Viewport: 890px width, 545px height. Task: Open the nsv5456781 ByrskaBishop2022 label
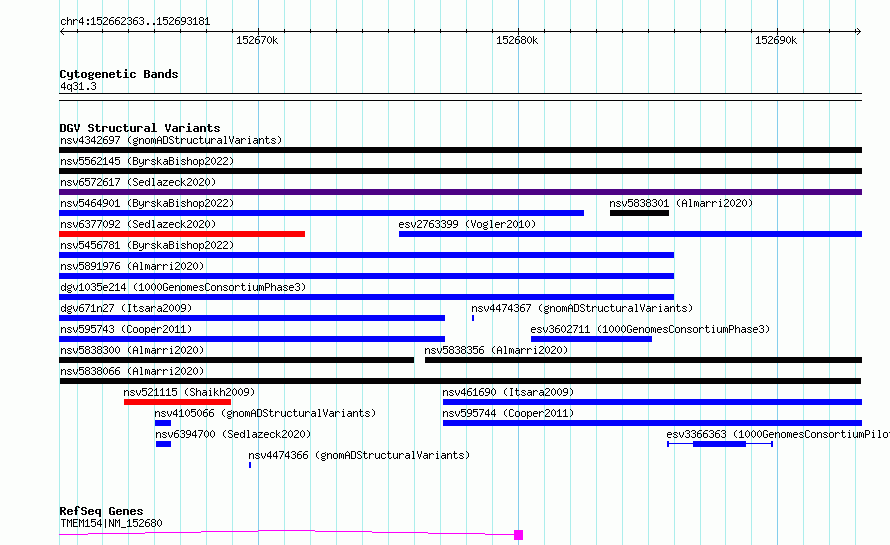click(x=147, y=245)
